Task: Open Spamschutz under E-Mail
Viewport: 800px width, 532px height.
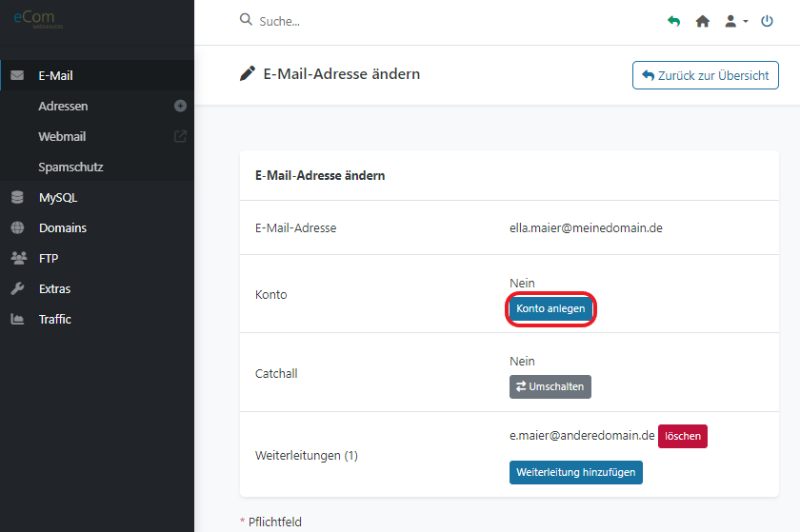Action: coord(70,167)
